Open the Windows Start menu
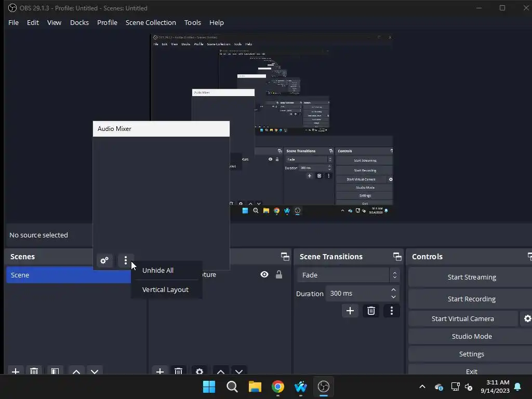 click(209, 387)
